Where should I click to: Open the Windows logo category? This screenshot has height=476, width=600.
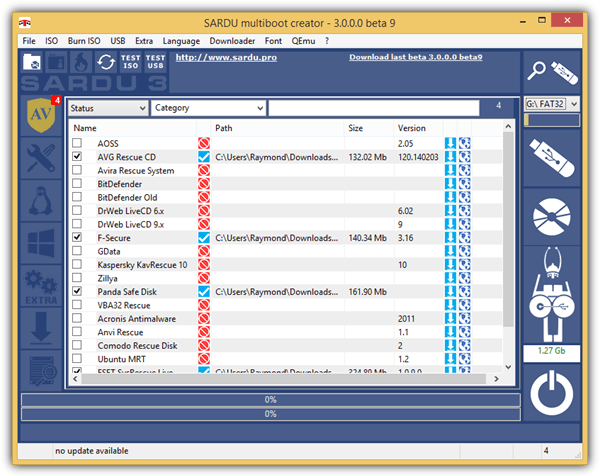coord(41,243)
